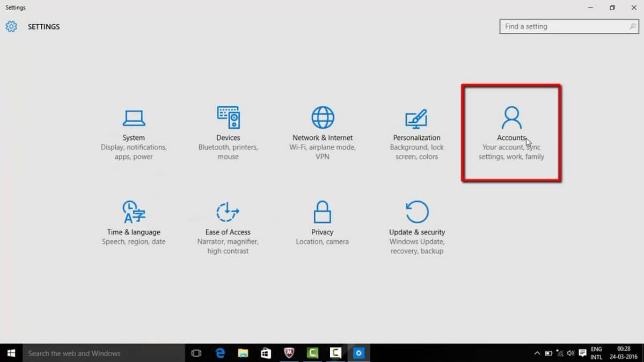644x362 pixels.
Task: Launch Camtasia from the taskbar
Action: tap(312, 353)
